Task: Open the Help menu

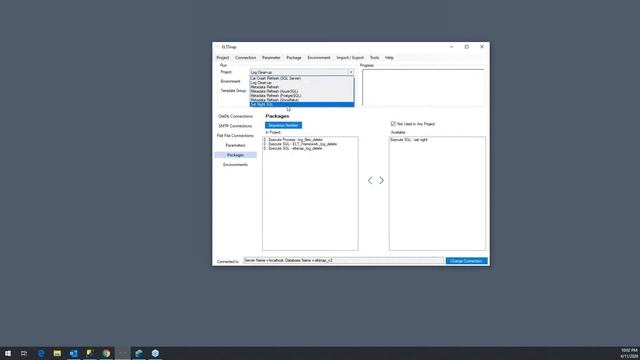Action: (x=389, y=58)
